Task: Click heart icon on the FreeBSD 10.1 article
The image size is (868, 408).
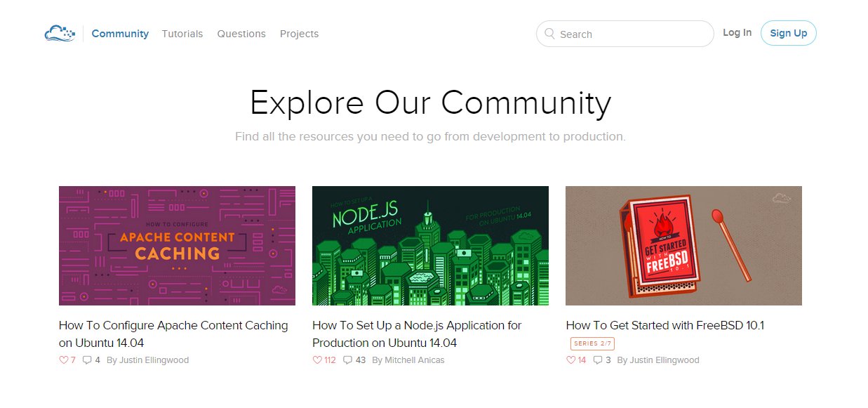Action: pyautogui.click(x=570, y=360)
